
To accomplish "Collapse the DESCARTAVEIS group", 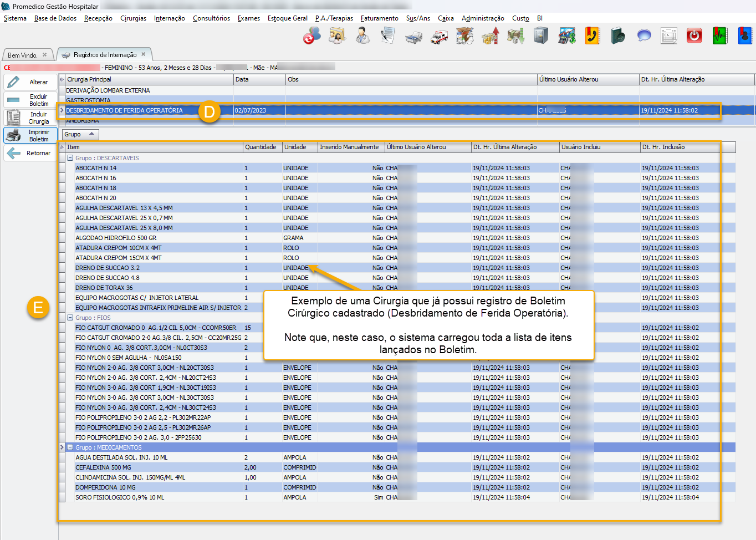I will tap(70, 158).
